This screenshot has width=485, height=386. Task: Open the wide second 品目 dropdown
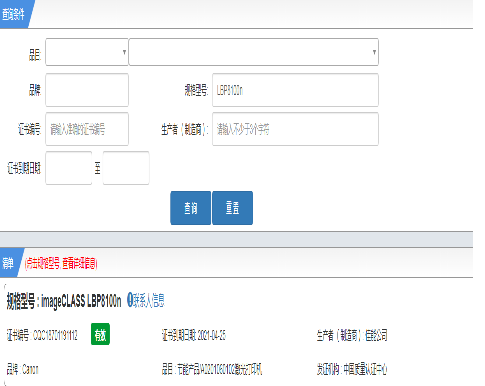coord(254,52)
